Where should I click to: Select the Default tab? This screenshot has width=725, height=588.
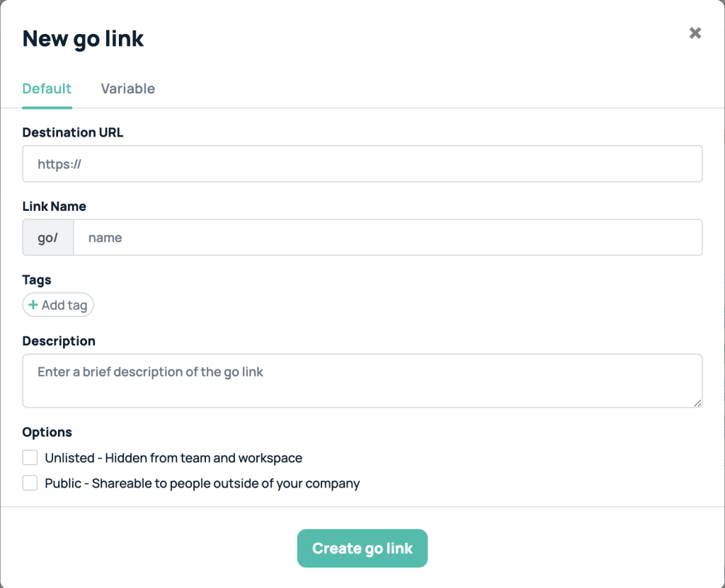pos(47,88)
